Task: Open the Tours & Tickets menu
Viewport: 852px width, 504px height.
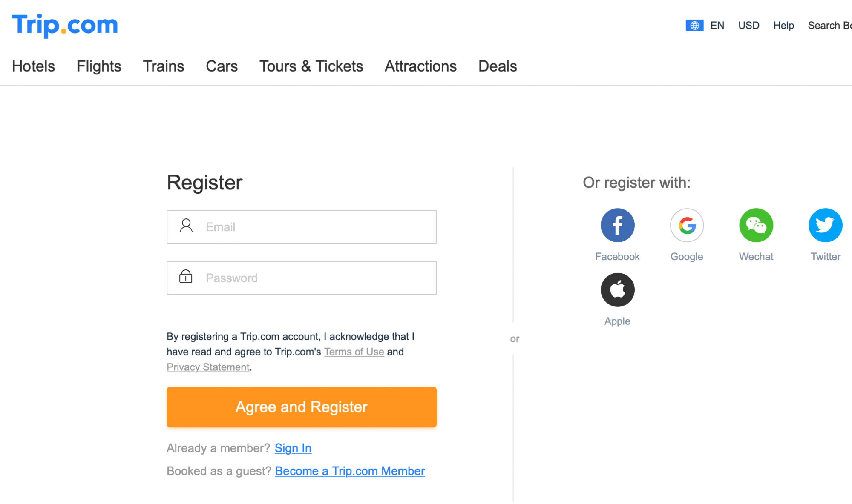Action: tap(311, 66)
